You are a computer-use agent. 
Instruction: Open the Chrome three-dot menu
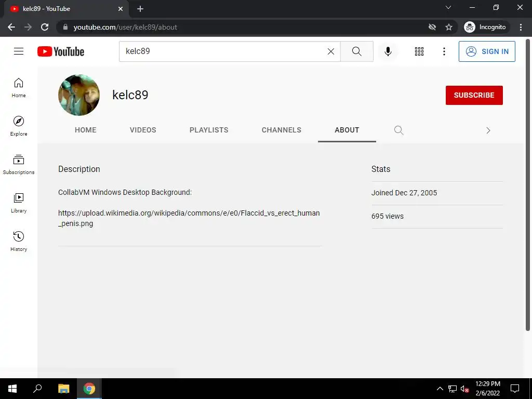pos(521,27)
